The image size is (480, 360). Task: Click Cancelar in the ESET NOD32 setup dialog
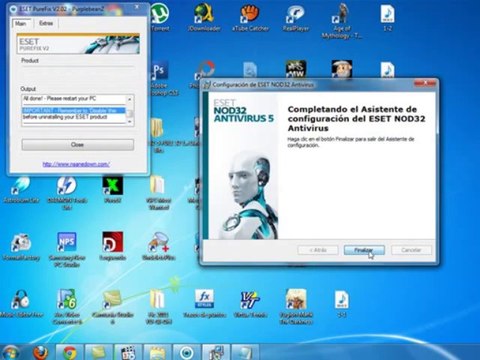point(411,250)
